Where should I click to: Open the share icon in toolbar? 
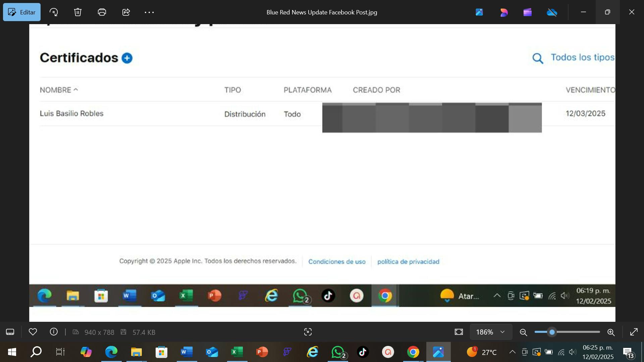point(126,12)
